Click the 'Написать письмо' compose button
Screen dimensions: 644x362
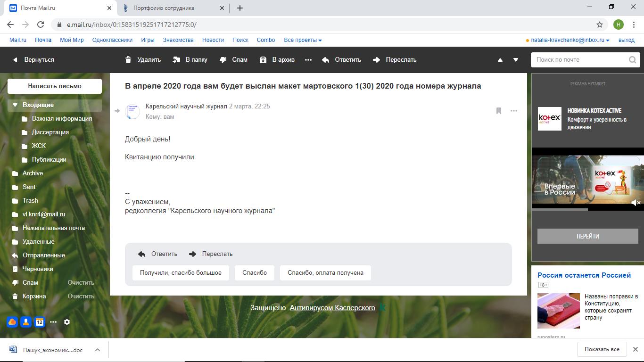click(x=55, y=86)
